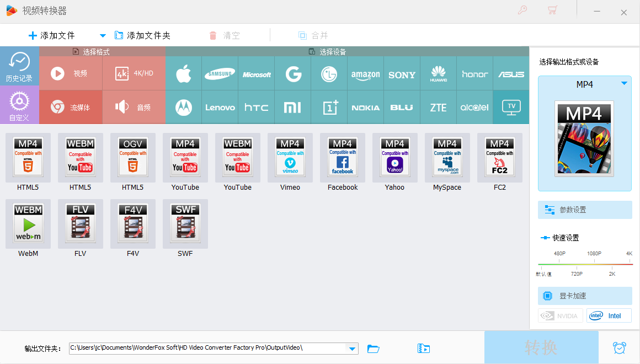
Task: Open Parameter Settings (参数设置)
Action: tap(585, 210)
